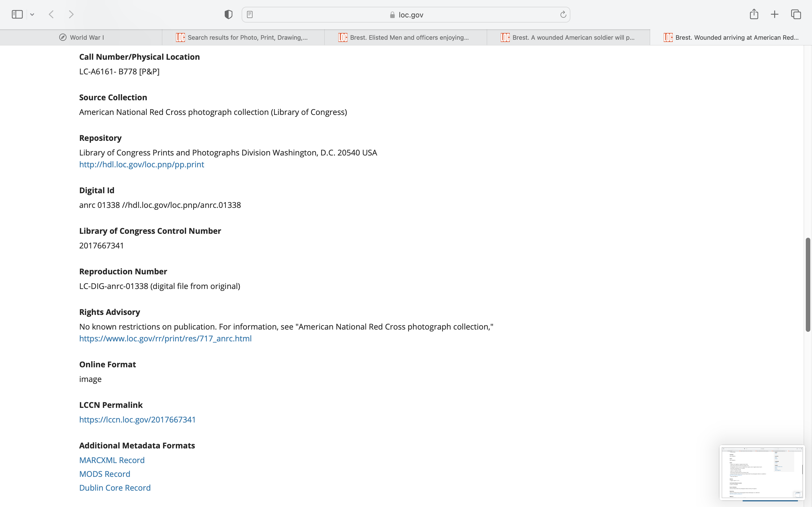The image size is (812, 507).
Task: Click the privacy shield icon
Action: [x=228, y=14]
